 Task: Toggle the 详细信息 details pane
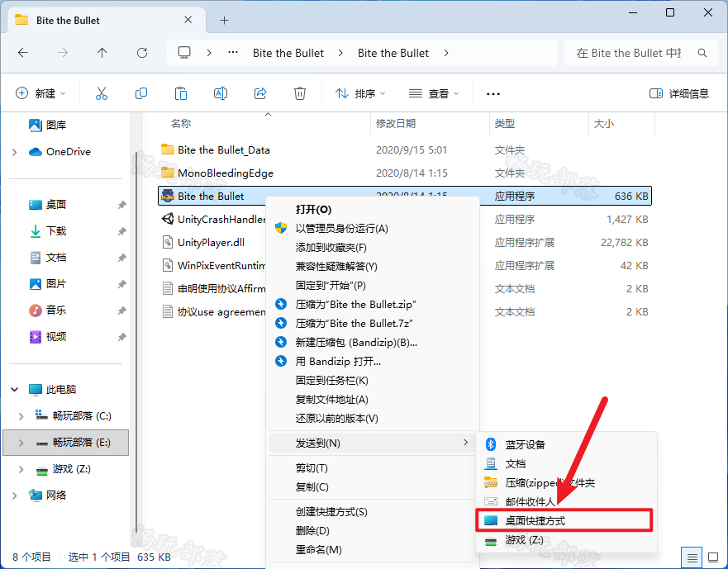[678, 94]
